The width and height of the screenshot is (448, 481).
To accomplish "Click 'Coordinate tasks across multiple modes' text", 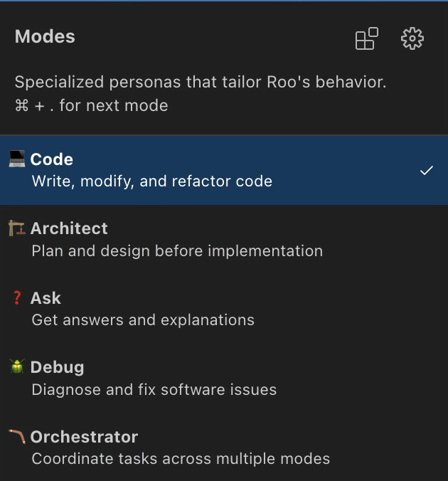I will pos(181,459).
